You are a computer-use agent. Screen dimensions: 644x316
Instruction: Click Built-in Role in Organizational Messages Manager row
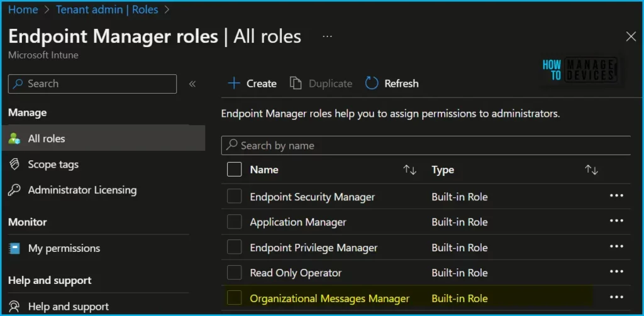[459, 298]
